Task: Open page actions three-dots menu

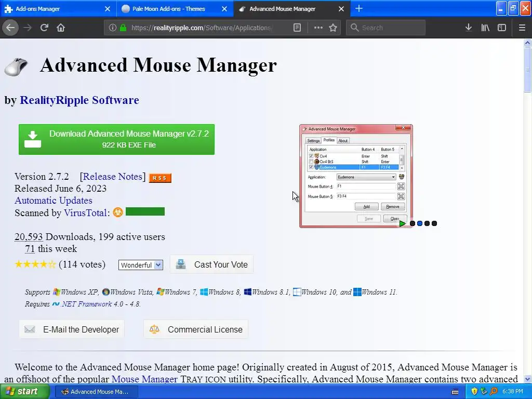Action: [318, 28]
